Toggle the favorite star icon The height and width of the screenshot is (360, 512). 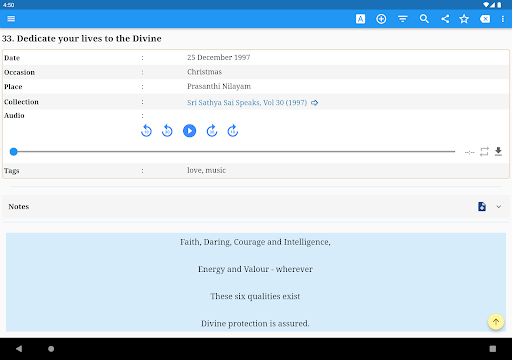[464, 19]
